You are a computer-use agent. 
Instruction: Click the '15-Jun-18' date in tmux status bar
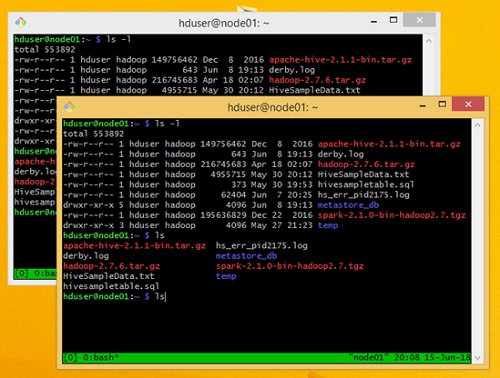click(x=447, y=357)
